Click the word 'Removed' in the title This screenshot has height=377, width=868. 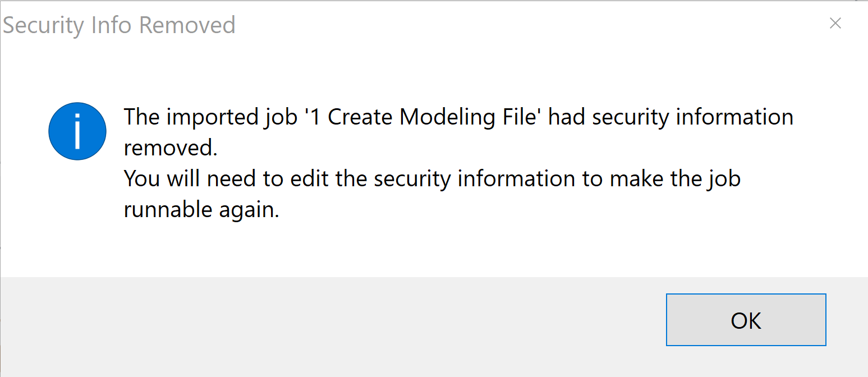coord(187,26)
